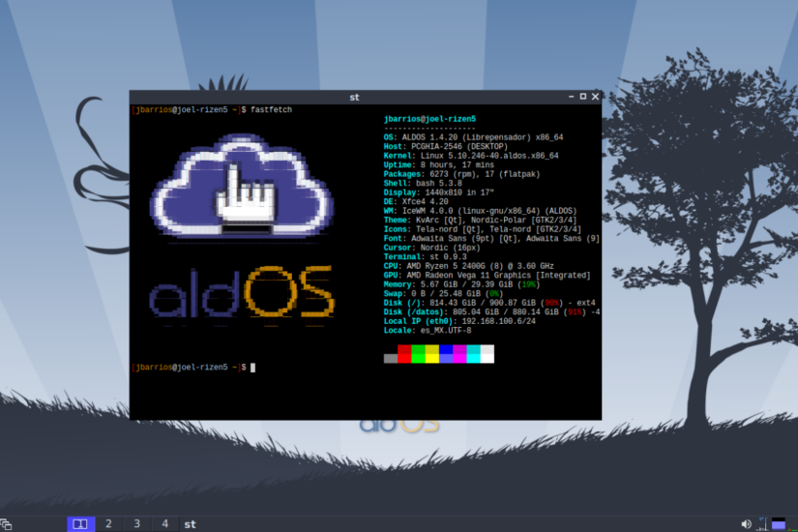The image size is (798, 532).
Task: Click the typed 'fastfetch' command text
Action: (x=271, y=109)
